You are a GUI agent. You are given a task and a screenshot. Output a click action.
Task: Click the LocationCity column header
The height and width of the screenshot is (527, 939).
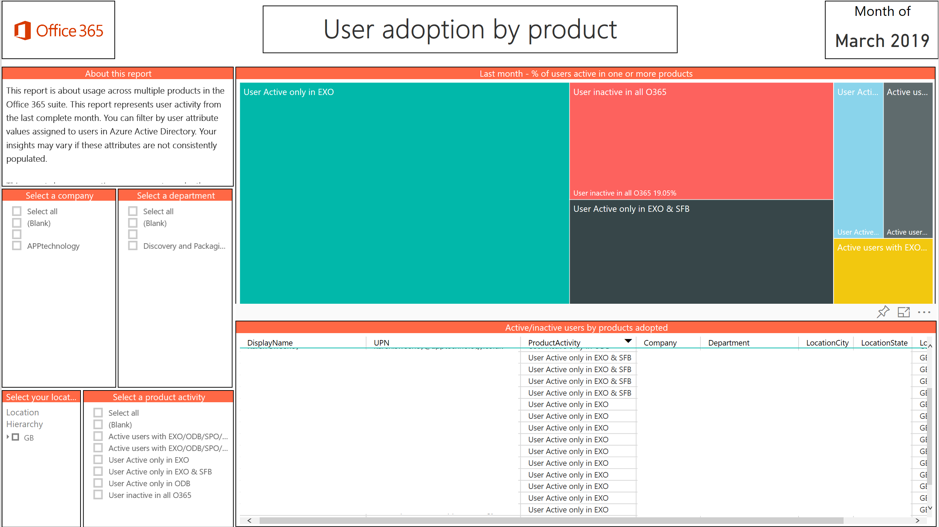coord(827,343)
